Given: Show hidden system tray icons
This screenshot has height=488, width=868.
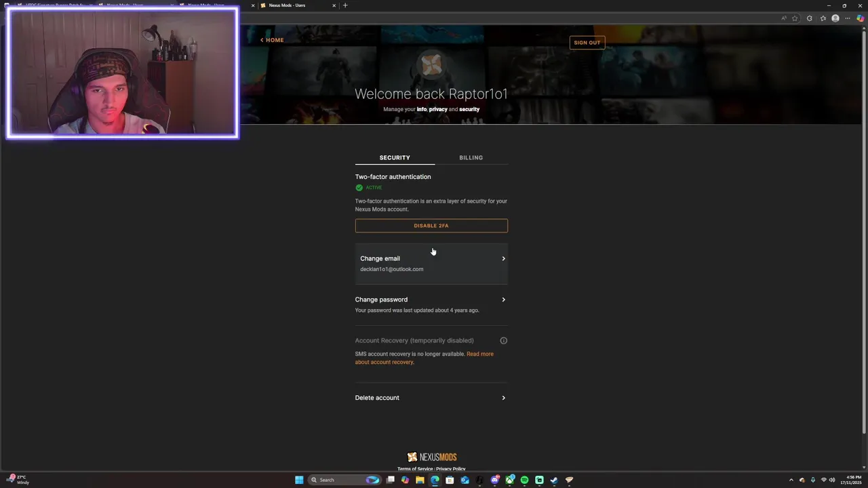Looking at the screenshot, I should (791, 480).
